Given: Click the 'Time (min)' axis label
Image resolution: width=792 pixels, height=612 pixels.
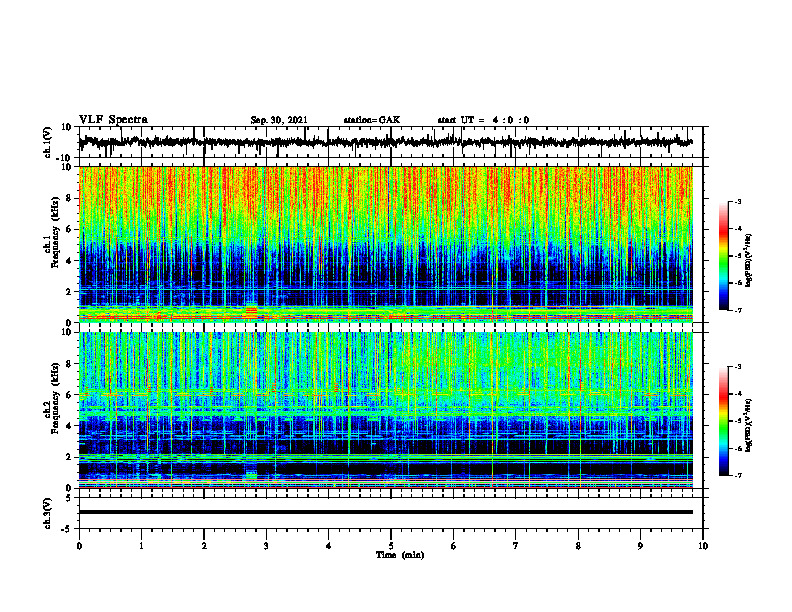Looking at the screenshot, I should click(x=400, y=555).
